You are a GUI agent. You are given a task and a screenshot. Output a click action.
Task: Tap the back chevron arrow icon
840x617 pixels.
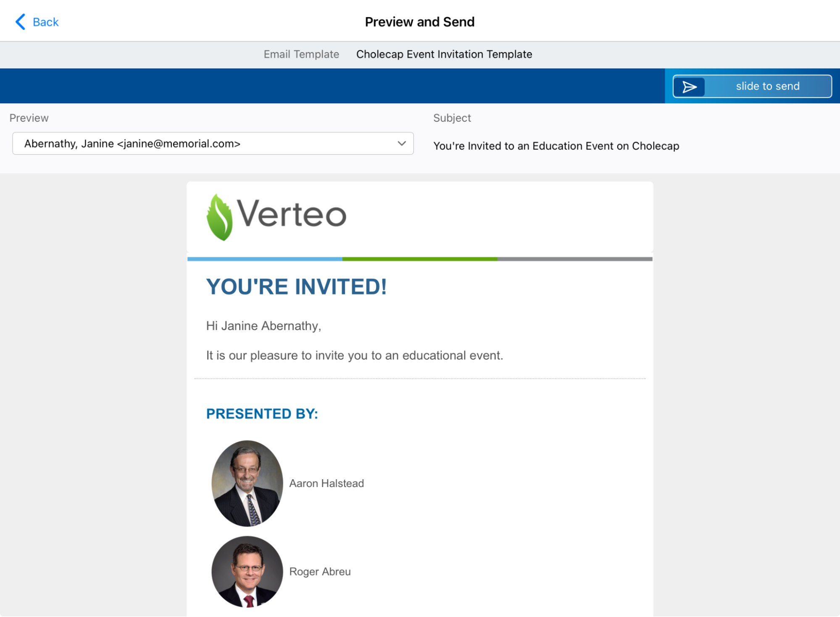coord(20,22)
